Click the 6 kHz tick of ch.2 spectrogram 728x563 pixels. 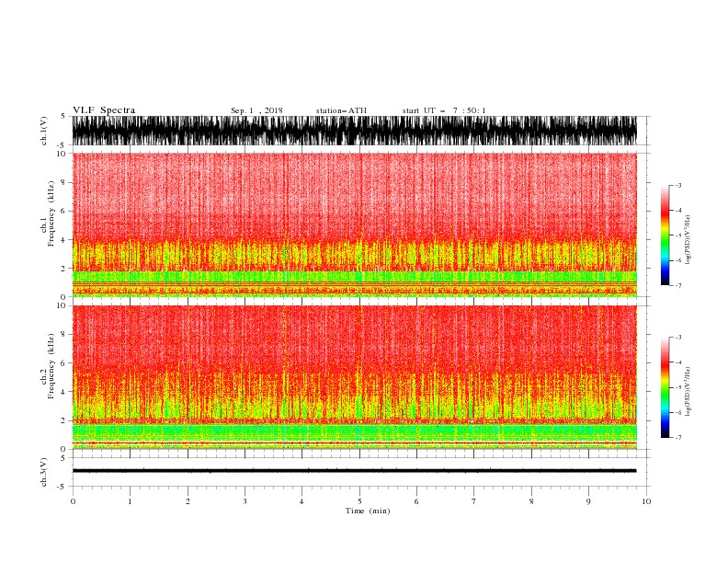pyautogui.click(x=63, y=362)
